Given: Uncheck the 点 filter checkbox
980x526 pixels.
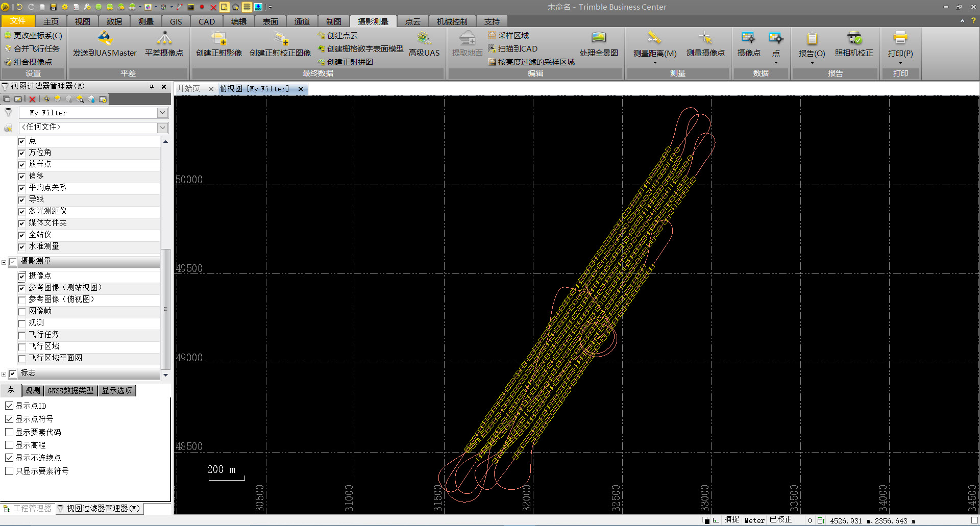Looking at the screenshot, I should [21, 141].
